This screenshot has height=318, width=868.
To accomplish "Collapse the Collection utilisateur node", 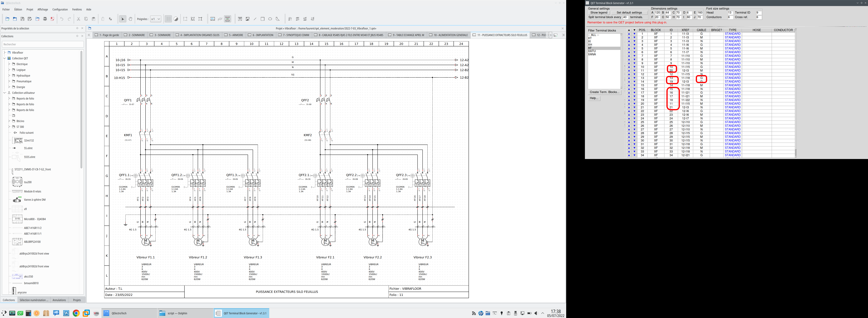I will (5, 93).
